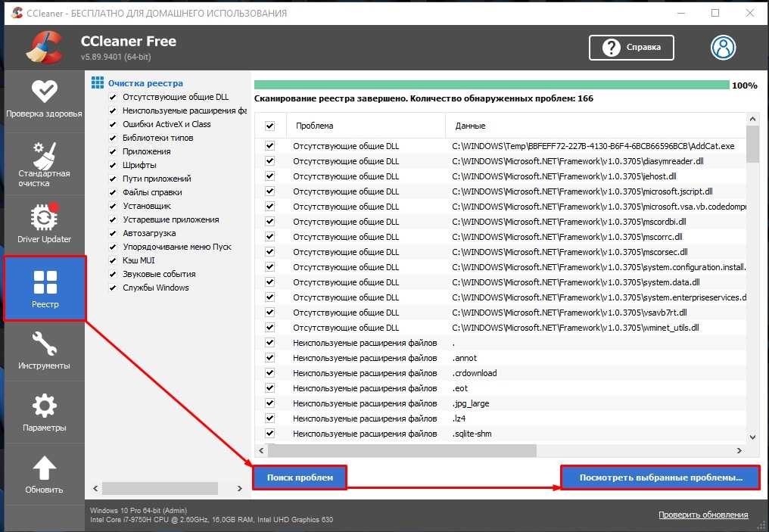Click the Файлы справки list item
This screenshot has height=532, width=769.
pos(152,193)
